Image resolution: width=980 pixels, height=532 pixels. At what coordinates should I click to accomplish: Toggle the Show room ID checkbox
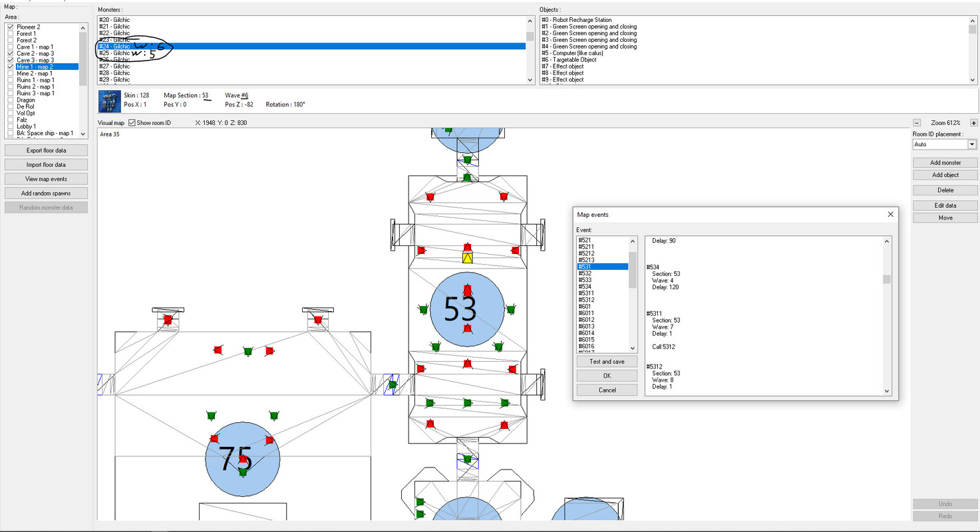point(132,123)
